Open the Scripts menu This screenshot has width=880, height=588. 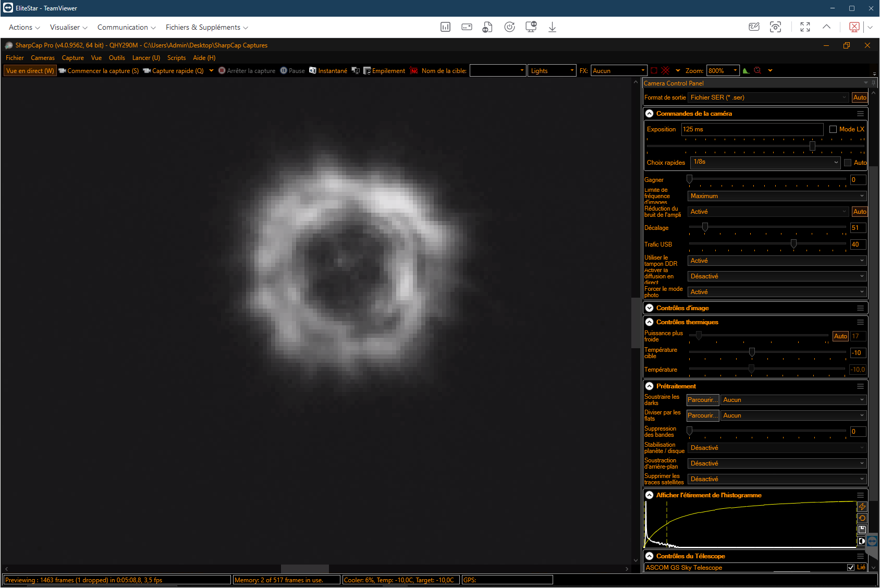tap(176, 58)
